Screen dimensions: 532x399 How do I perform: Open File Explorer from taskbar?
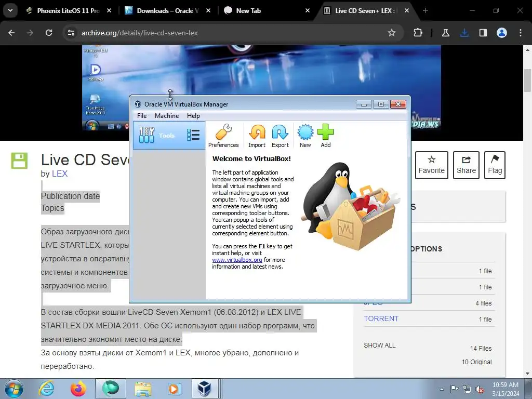pyautogui.click(x=143, y=389)
